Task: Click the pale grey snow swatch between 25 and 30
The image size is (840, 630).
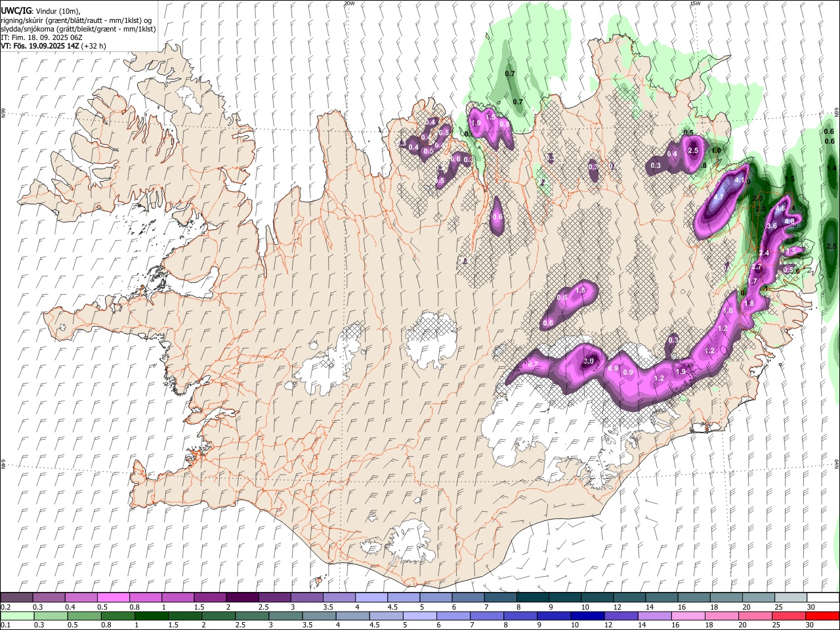Action: [x=791, y=597]
